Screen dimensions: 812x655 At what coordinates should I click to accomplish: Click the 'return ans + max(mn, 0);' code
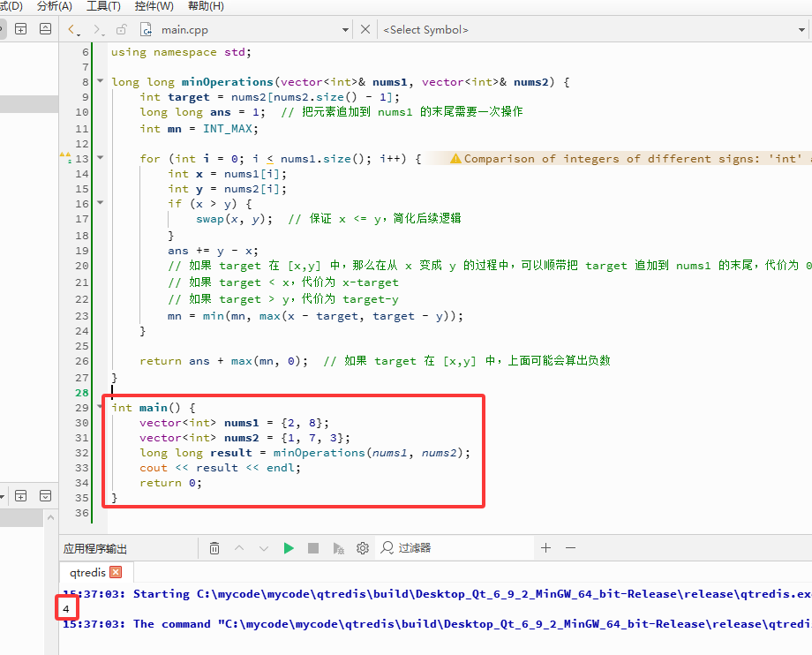(x=223, y=361)
